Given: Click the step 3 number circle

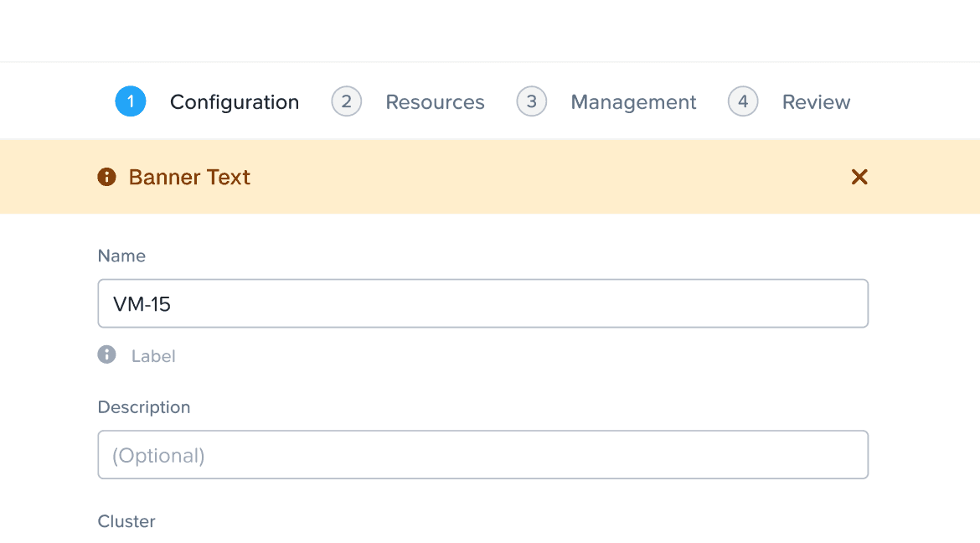Looking at the screenshot, I should point(532,102).
